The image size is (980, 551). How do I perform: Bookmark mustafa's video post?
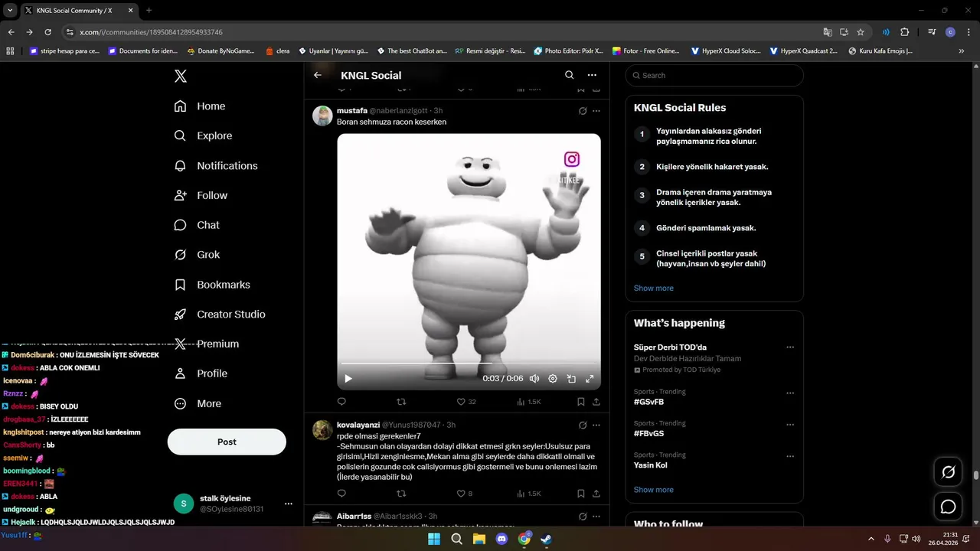pos(581,401)
